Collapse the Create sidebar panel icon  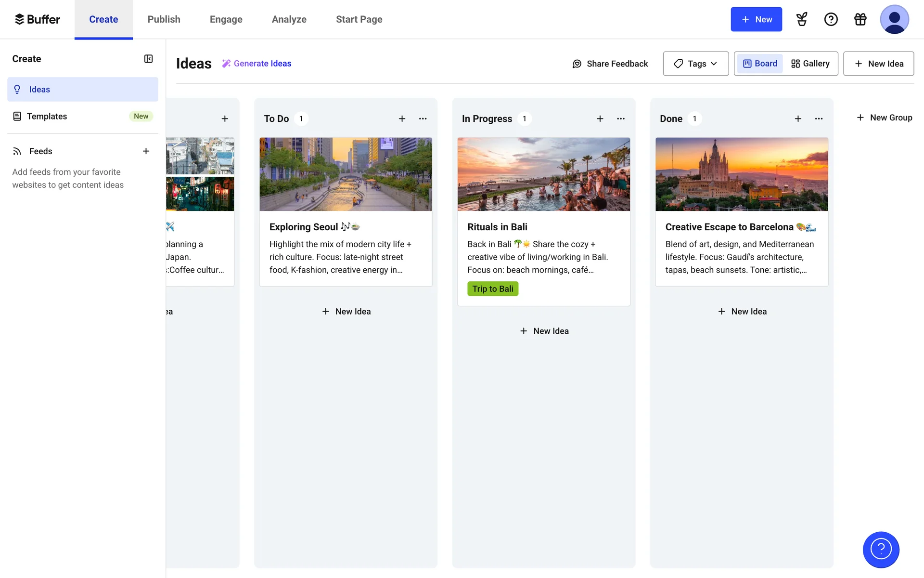[148, 59]
